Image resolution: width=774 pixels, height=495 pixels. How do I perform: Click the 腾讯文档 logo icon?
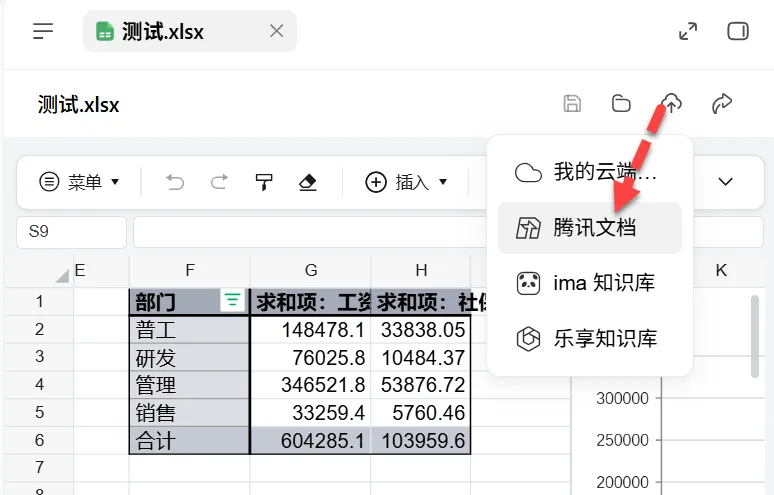[x=528, y=228]
